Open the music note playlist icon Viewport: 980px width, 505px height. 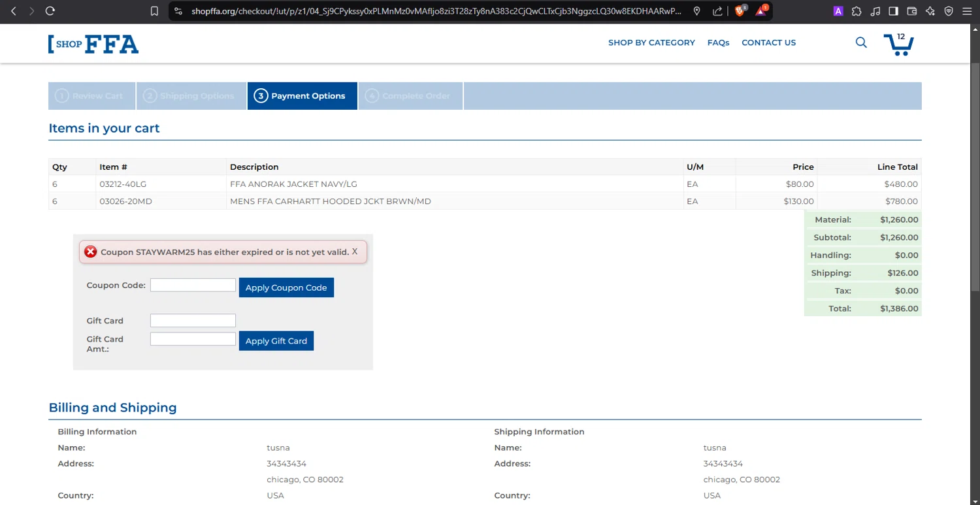point(875,11)
